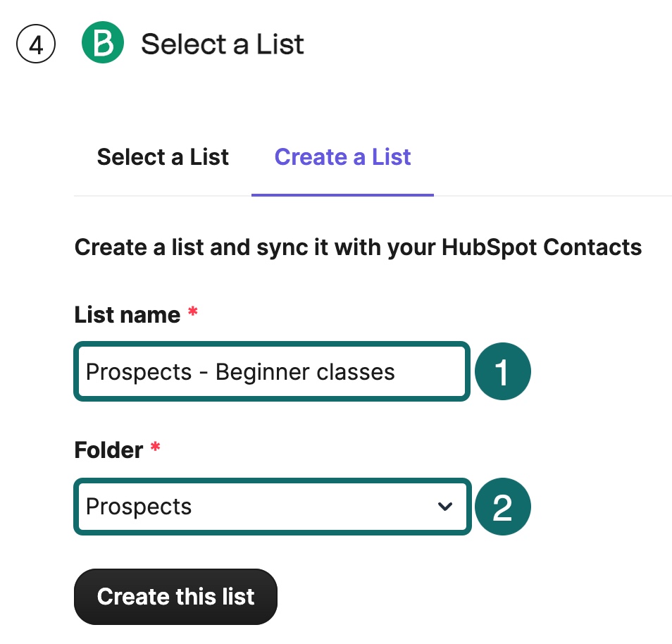The height and width of the screenshot is (644, 672).
Task: Click the words Beginner classes in the input
Action: [x=305, y=371]
